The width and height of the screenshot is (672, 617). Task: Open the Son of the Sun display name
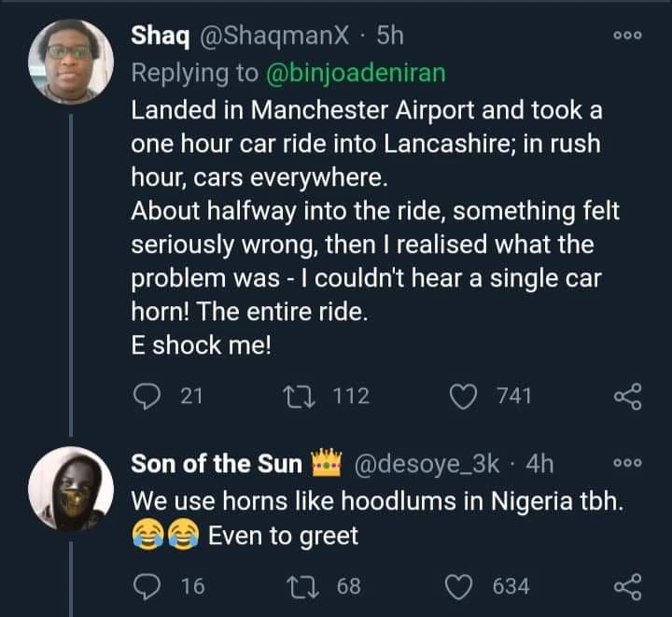point(217,464)
